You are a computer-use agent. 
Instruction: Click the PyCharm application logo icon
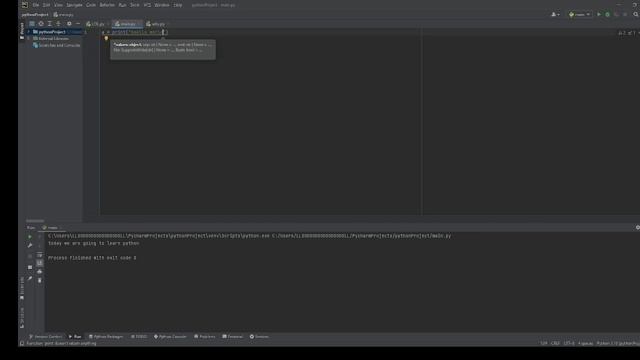(x=24, y=5)
